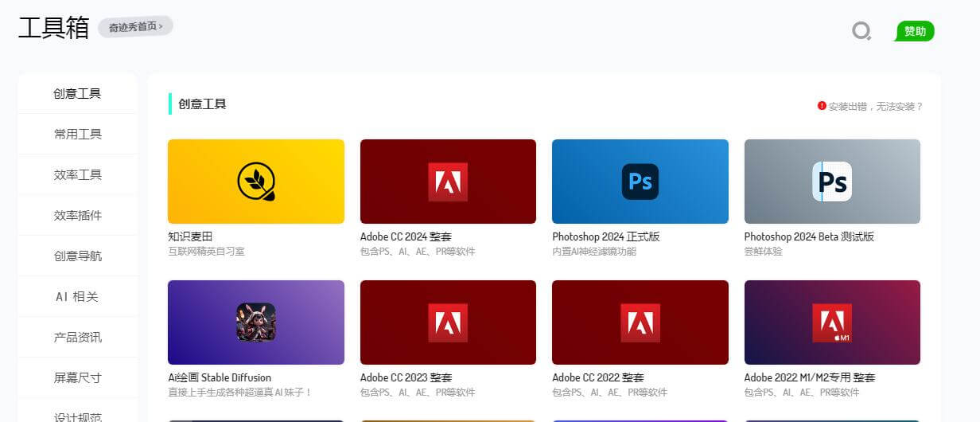Select the AI 相关 category
980x422 pixels.
pyautogui.click(x=77, y=297)
